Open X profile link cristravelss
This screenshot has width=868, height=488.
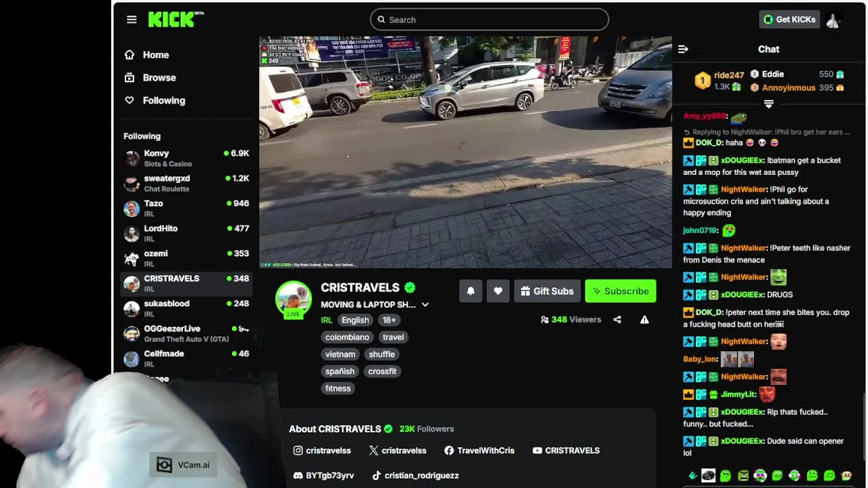[x=398, y=451]
